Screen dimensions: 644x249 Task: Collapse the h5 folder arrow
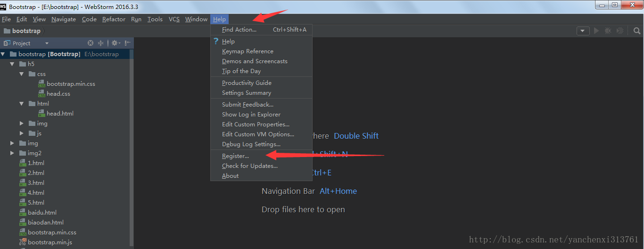12,64
